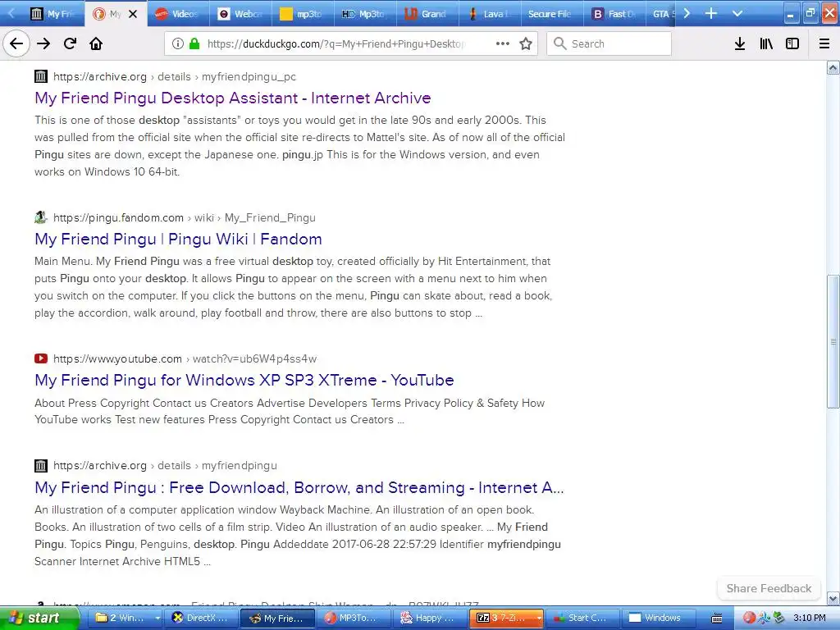Switch to the Secure File tab
This screenshot has height=630, width=840.
pos(552,14)
